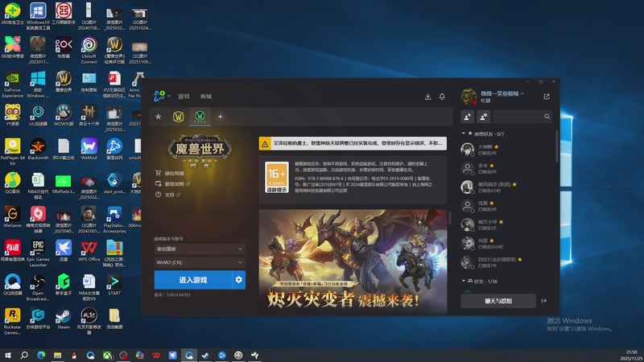Click the profile avatar in Battle.net

pyautogui.click(x=469, y=97)
